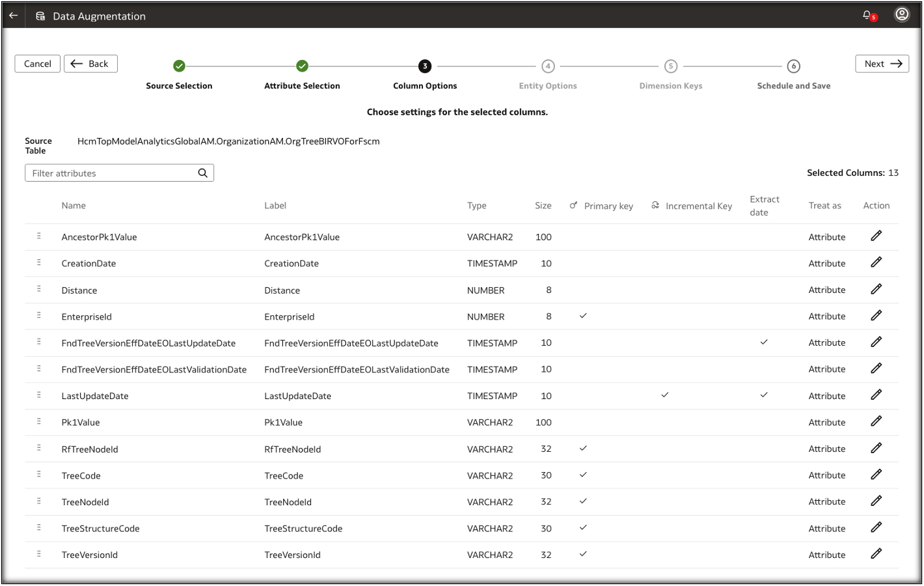Viewport: 924px width, 586px height.
Task: Click the edit pencil for AncestorPk1Value row
Action: (x=876, y=236)
